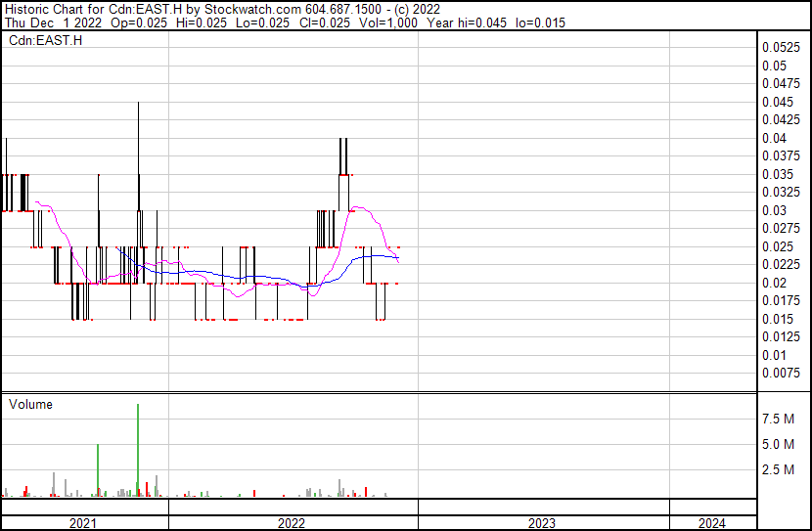Select the 'Op=0.025' opening price value
The height and width of the screenshot is (531, 812).
pos(139,22)
